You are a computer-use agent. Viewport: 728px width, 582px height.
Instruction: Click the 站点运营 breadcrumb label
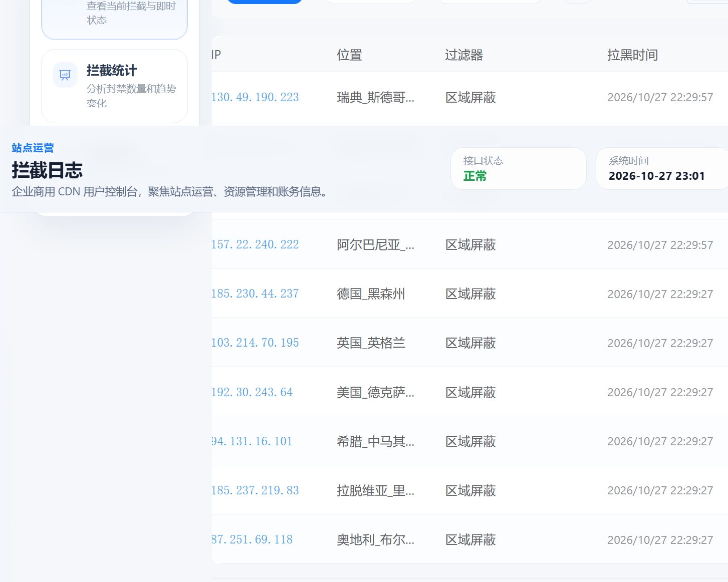33,148
